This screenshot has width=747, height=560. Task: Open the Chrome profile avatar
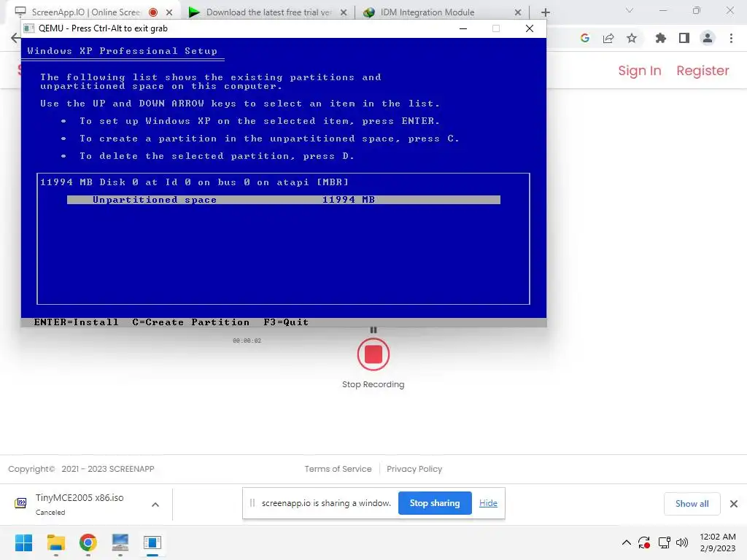707,38
